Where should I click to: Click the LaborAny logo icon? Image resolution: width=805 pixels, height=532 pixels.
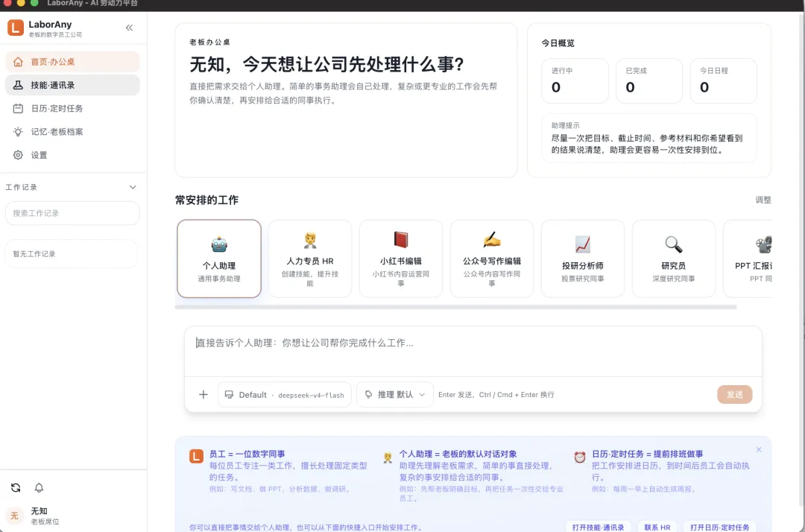tap(16, 28)
